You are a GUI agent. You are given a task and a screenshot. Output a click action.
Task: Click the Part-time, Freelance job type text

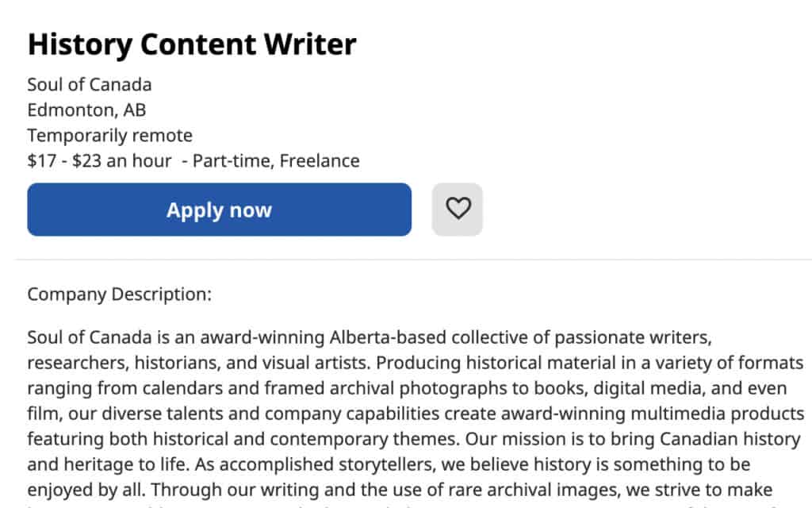pyautogui.click(x=282, y=160)
